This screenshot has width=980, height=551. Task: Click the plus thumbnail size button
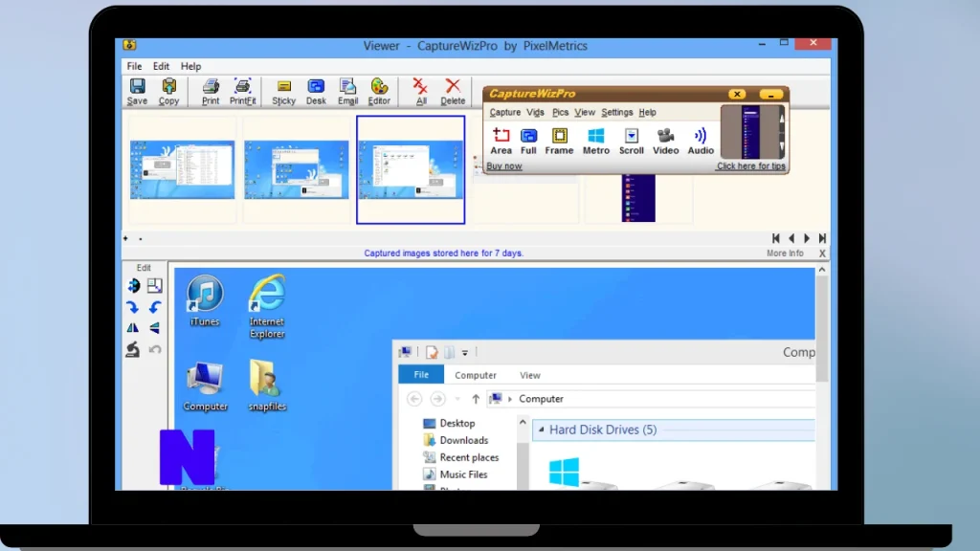pos(125,238)
